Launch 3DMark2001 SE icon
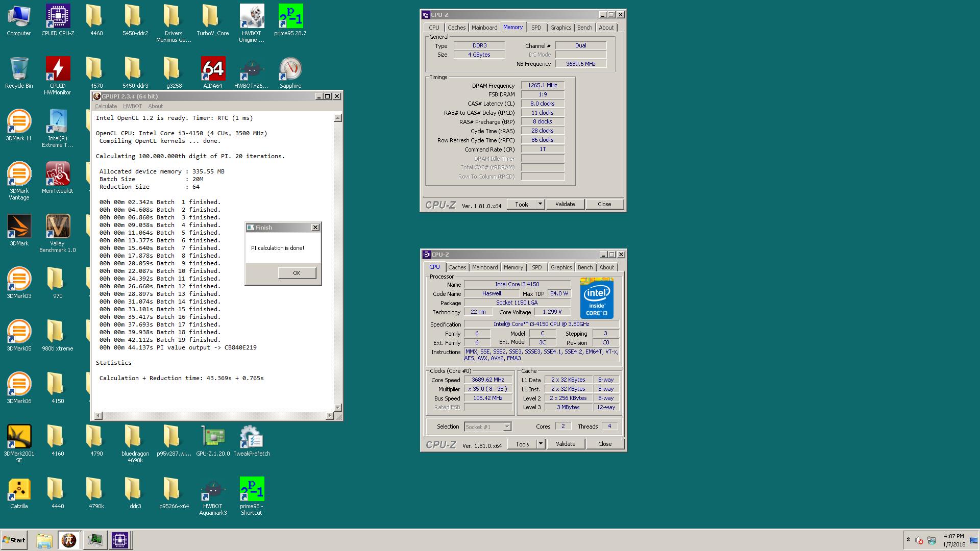The height and width of the screenshot is (551, 980). click(19, 444)
